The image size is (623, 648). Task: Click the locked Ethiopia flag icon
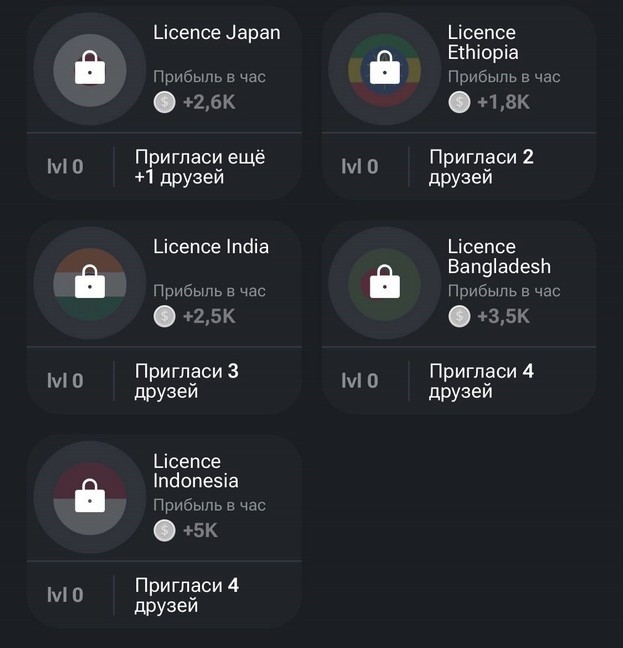tap(384, 69)
